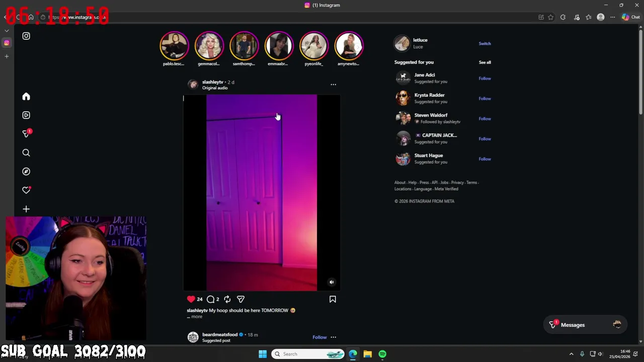Unlike the slashleytv post

[191, 299]
